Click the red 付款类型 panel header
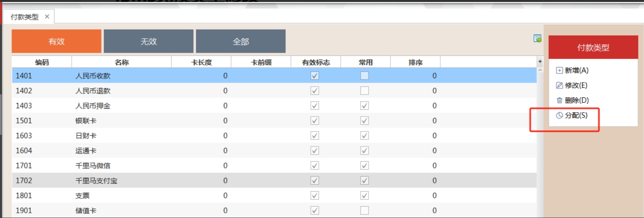The width and height of the screenshot is (644, 218). [x=593, y=48]
